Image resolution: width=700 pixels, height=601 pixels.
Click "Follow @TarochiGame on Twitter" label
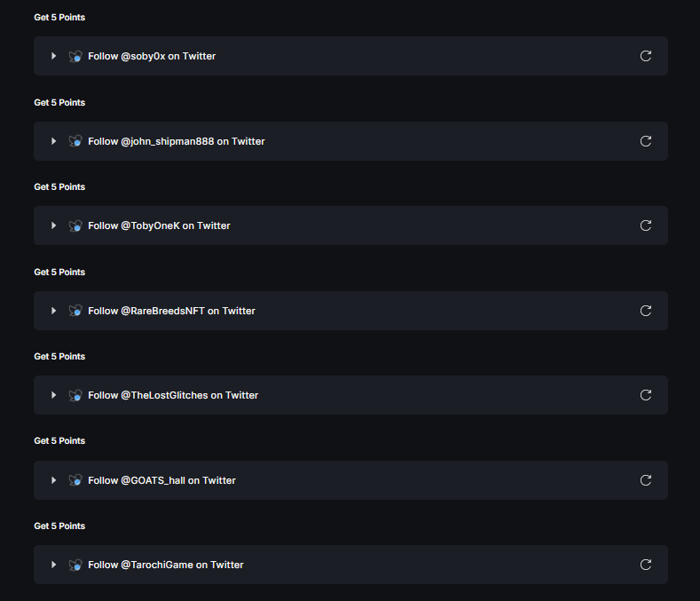[165, 565]
